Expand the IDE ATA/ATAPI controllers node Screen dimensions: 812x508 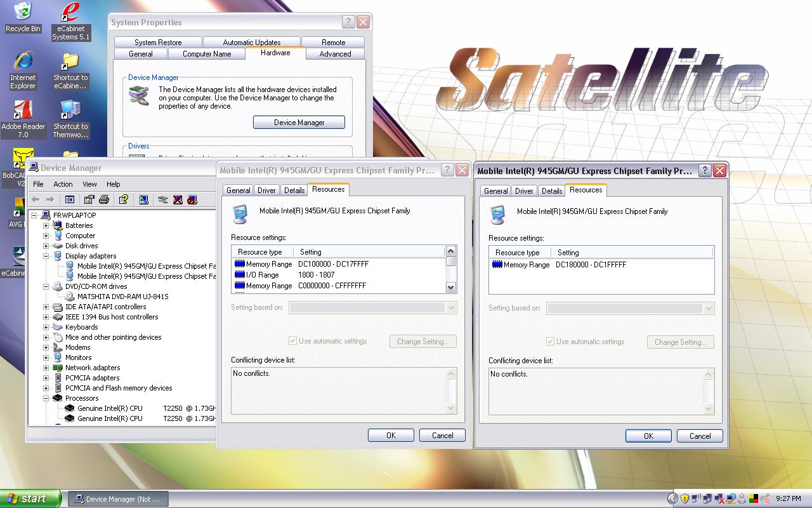(46, 307)
